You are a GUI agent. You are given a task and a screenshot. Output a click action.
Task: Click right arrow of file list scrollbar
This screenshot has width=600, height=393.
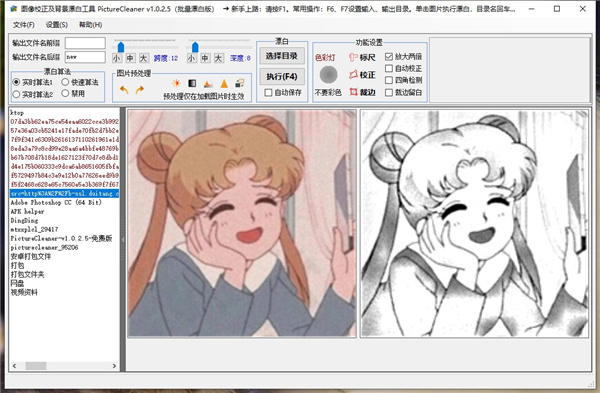[114, 366]
